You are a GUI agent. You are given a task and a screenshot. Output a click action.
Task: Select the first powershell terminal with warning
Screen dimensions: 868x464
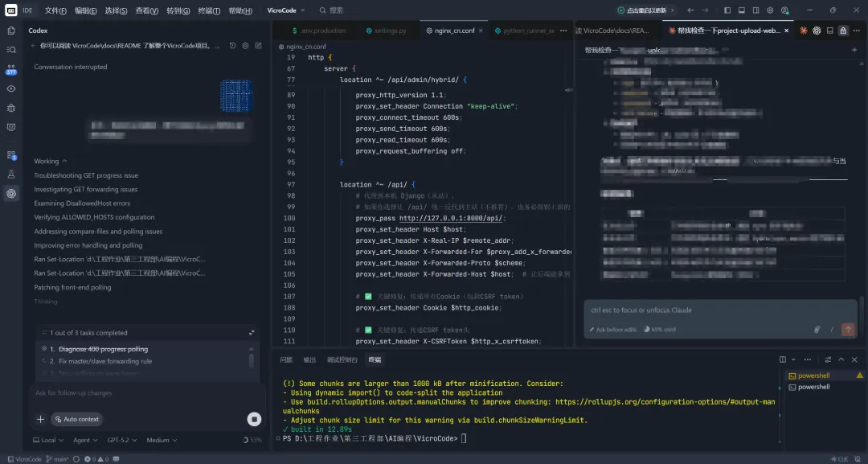click(825, 376)
